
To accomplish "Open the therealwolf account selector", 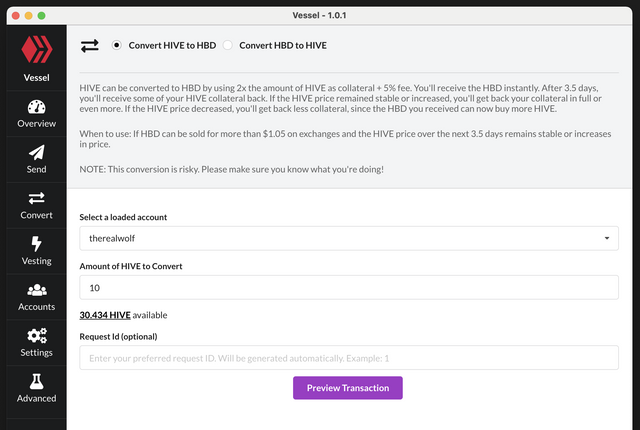I will [349, 238].
